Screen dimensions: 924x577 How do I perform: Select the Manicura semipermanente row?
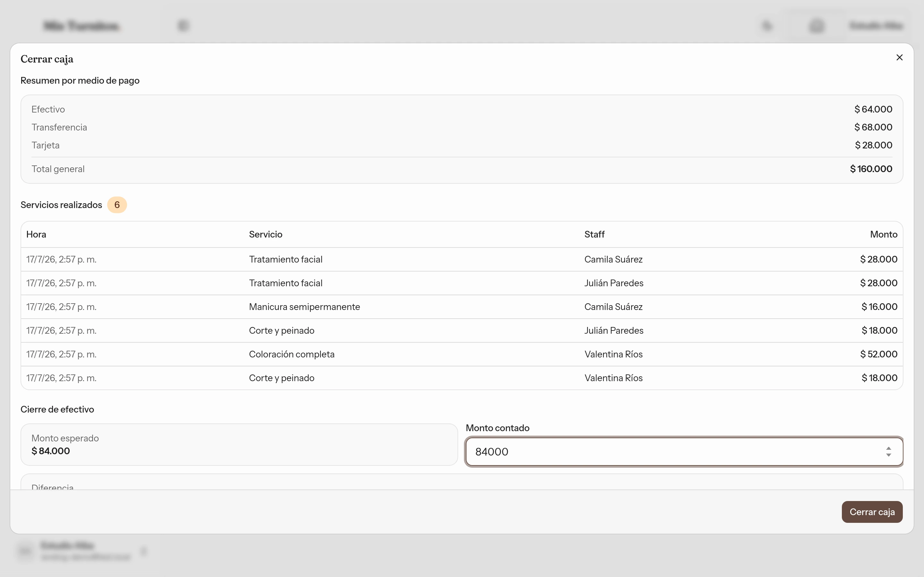click(x=462, y=307)
